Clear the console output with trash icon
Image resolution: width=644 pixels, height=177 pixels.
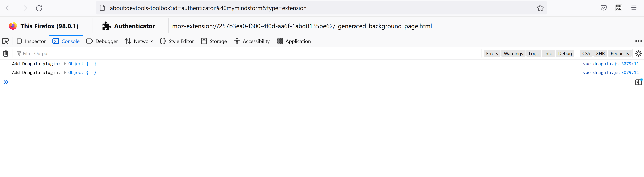tap(6, 53)
